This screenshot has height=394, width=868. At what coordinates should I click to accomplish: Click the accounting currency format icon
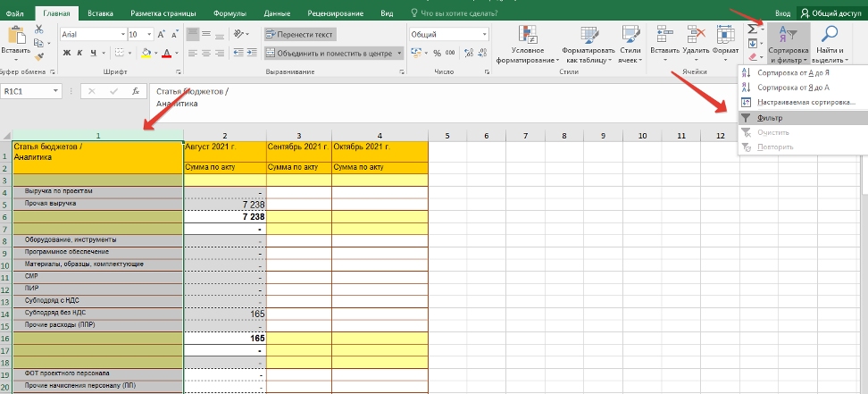point(417,54)
